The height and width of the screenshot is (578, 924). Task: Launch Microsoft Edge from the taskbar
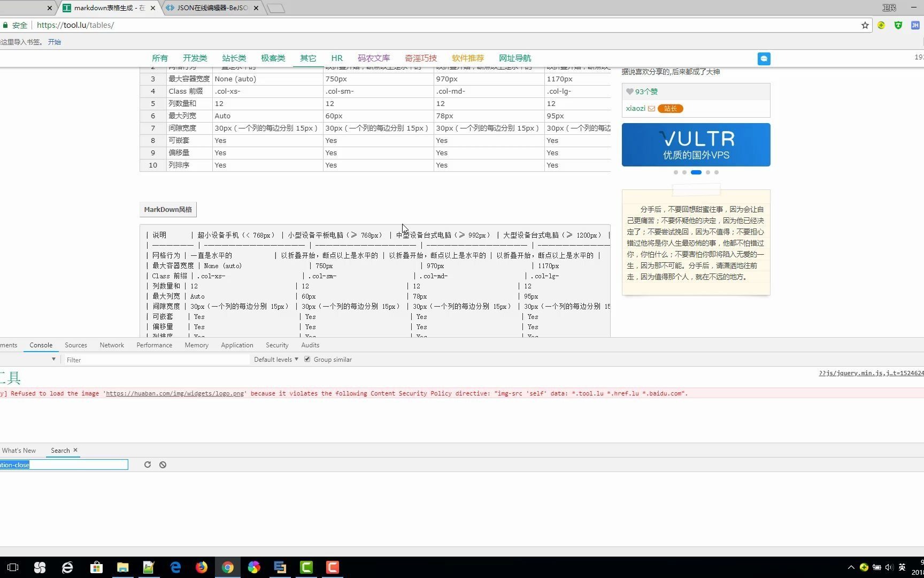tap(175, 567)
